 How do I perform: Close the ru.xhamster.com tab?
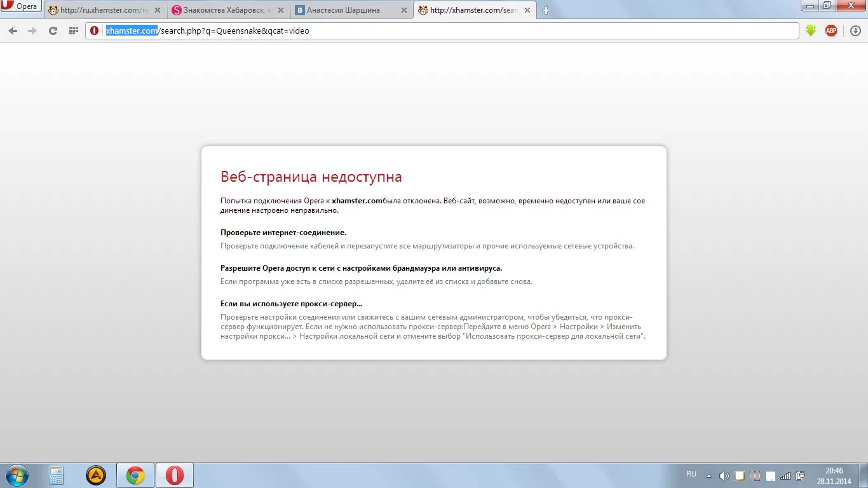click(158, 10)
